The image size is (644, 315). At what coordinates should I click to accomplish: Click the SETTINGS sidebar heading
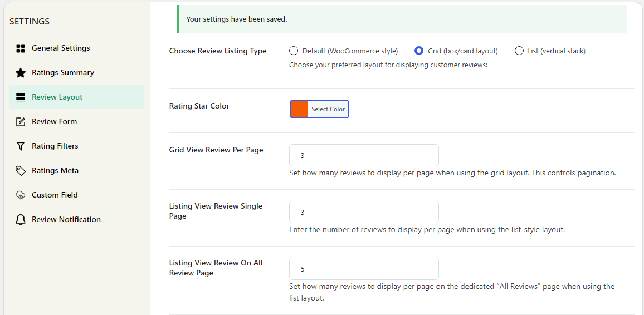30,22
